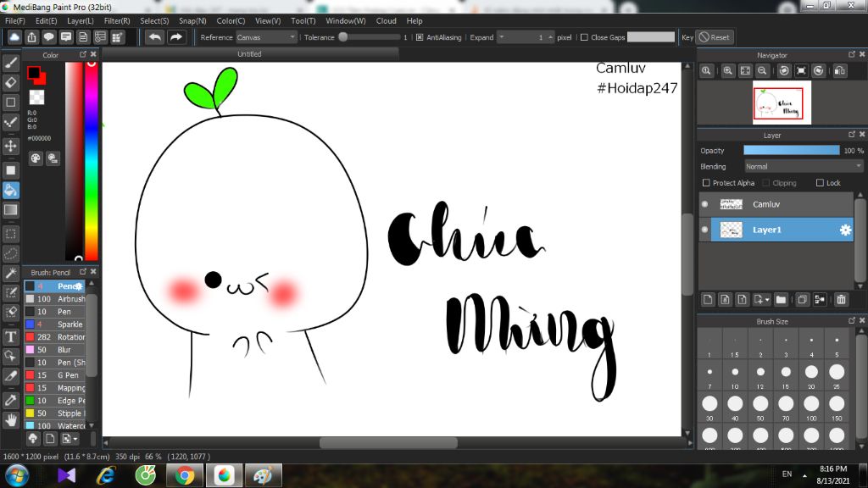The height and width of the screenshot is (488, 868).
Task: Select the Text tool
Action: pyautogui.click(x=10, y=336)
